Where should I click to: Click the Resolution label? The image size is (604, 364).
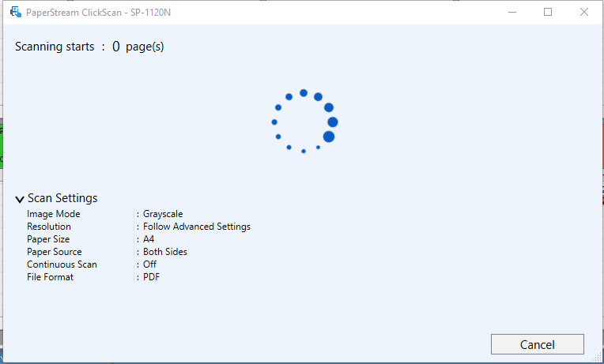tap(49, 227)
